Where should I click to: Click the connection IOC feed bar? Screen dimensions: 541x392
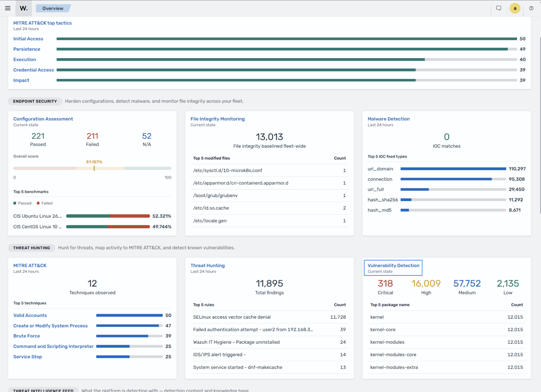[453, 179]
